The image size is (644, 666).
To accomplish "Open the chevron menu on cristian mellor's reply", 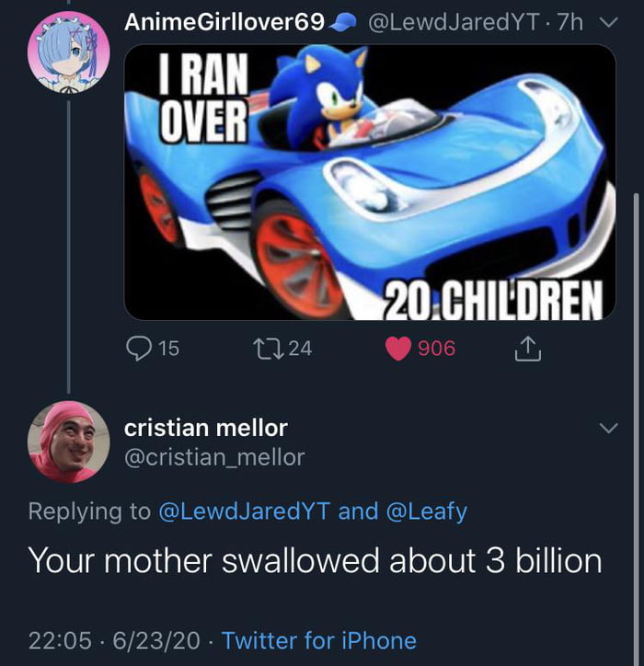I will coord(607,429).
